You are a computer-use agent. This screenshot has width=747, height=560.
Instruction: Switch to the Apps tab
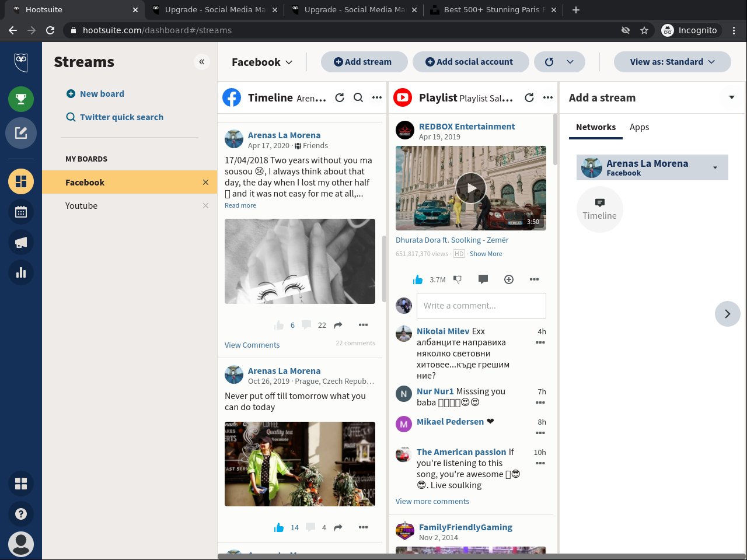click(x=640, y=127)
